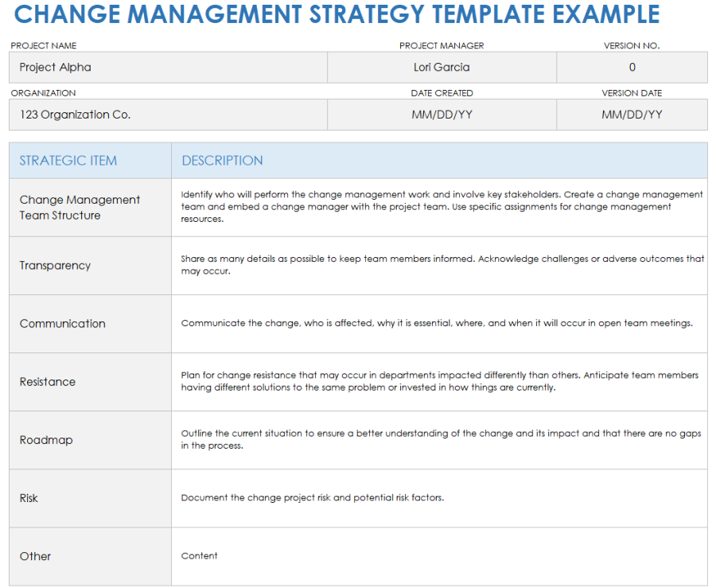The image size is (716, 588).
Task: Select the Version Date MM/DD/YY field
Action: click(632, 114)
